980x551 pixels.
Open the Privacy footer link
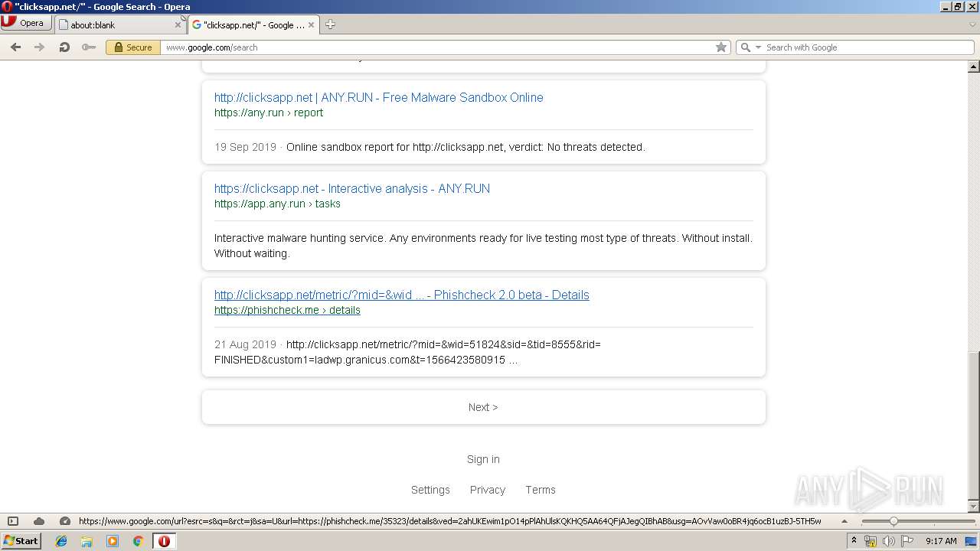click(488, 490)
